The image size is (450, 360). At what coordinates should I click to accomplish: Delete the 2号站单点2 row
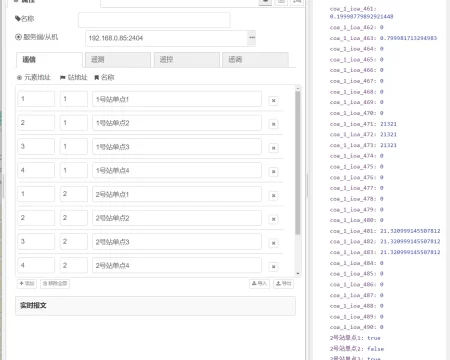click(273, 219)
